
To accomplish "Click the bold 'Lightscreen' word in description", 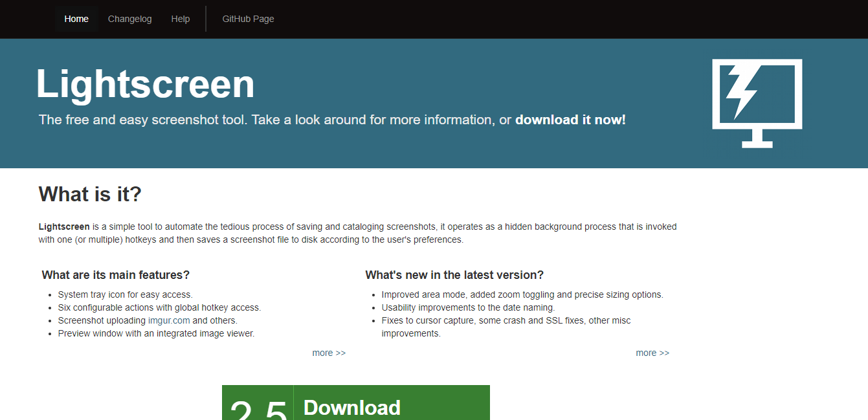I will coord(64,227).
